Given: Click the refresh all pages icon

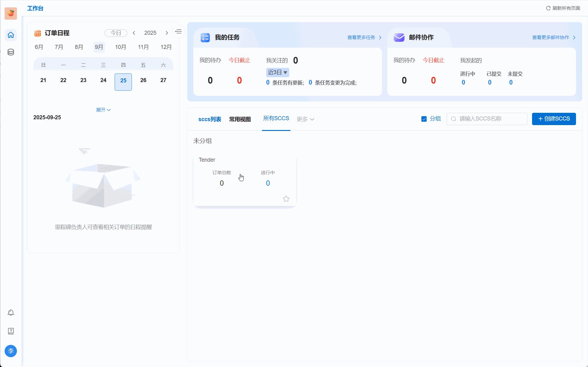Looking at the screenshot, I should [x=548, y=8].
